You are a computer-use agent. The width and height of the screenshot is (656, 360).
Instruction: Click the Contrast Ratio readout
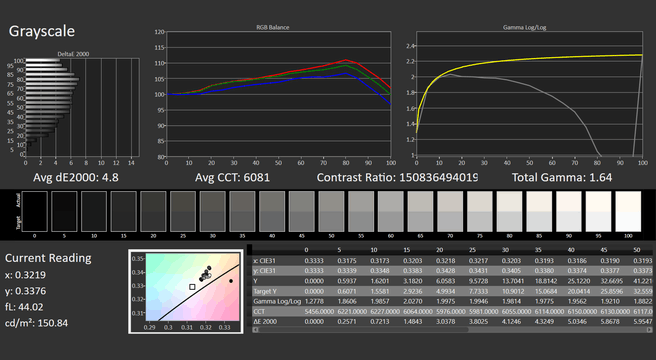397,177
